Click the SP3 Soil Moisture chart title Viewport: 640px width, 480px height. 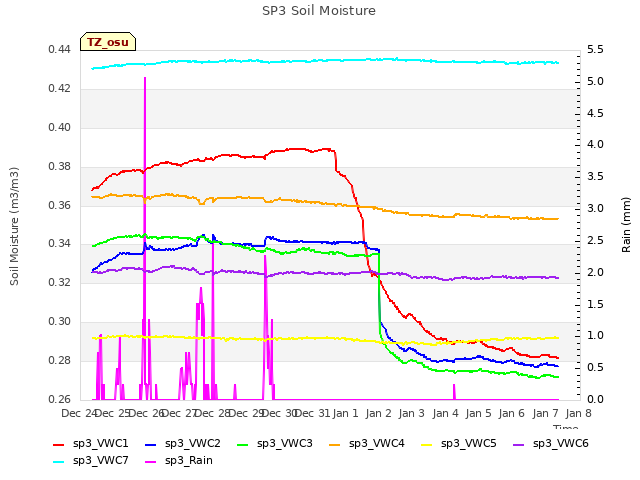pyautogui.click(x=319, y=11)
